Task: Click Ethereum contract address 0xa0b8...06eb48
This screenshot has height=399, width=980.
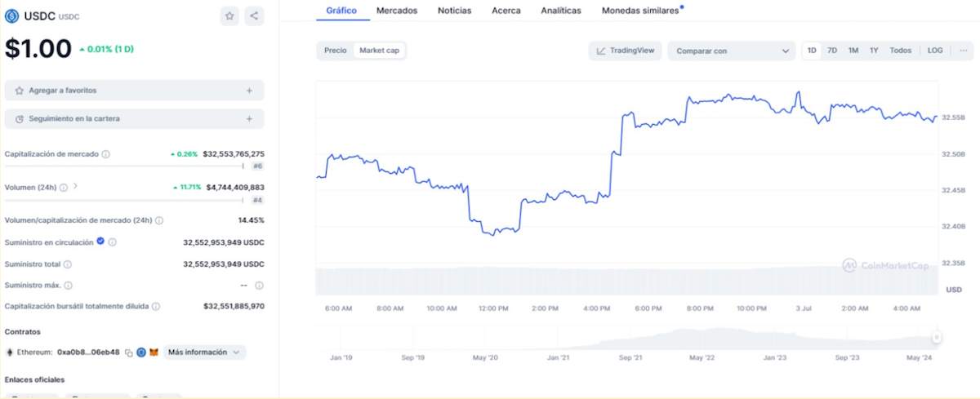Action: click(88, 352)
